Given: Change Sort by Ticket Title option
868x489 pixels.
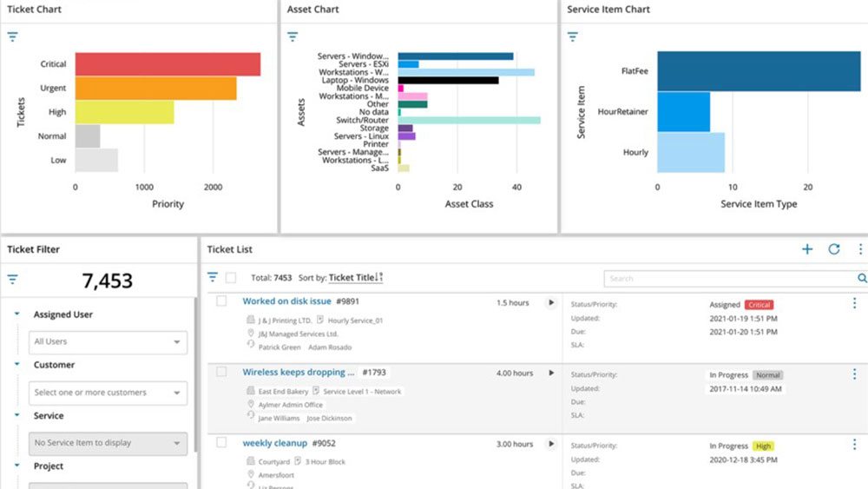Looking at the screenshot, I should (x=355, y=278).
